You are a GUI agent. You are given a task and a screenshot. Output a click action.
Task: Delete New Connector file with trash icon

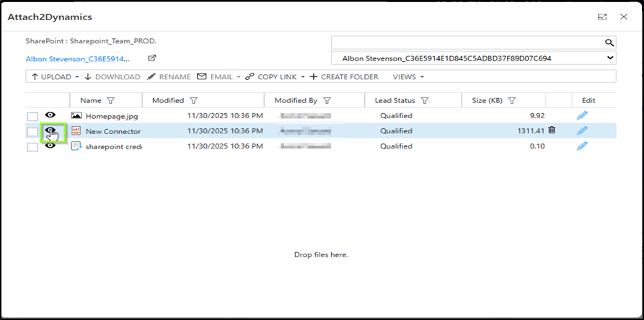click(x=552, y=130)
